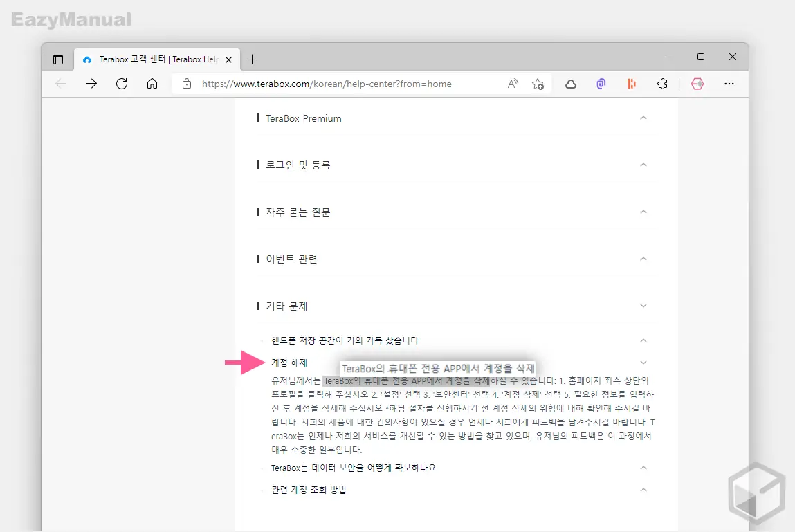The width and height of the screenshot is (795, 532).
Task: Click the orange extension icon in toolbar
Action: click(630, 84)
